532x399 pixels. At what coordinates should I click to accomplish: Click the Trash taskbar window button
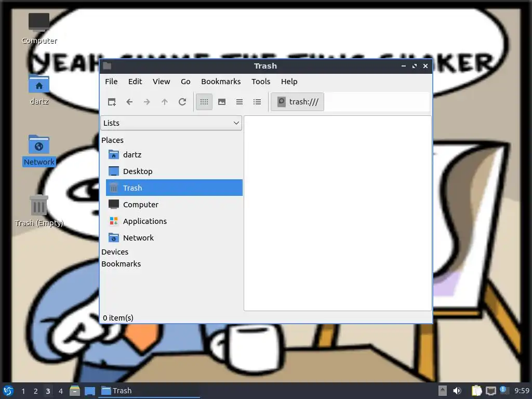[x=149, y=391]
